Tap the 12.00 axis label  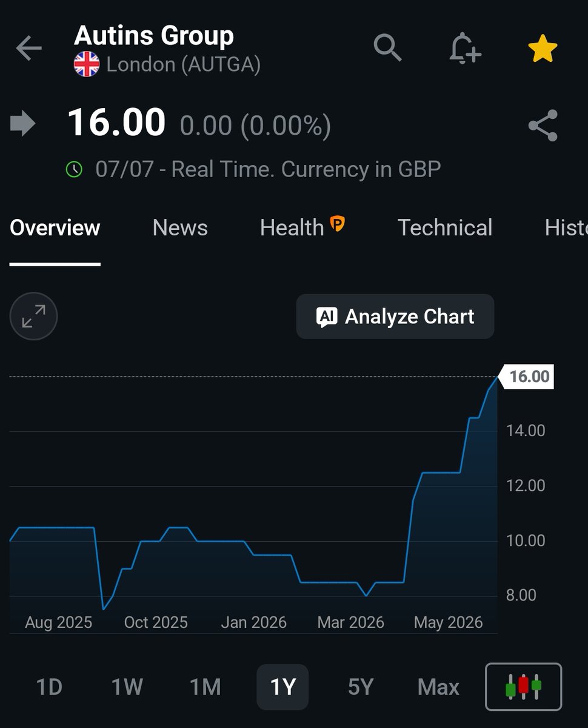[x=526, y=485]
